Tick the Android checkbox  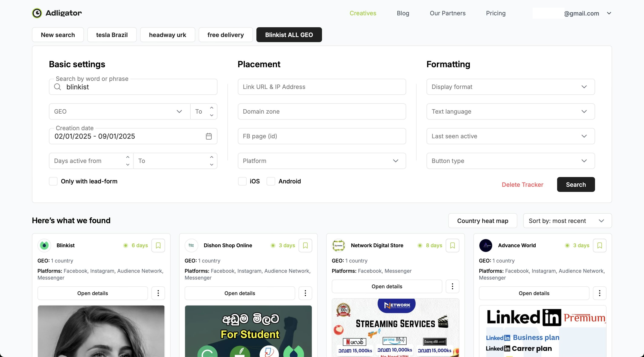pos(271,181)
